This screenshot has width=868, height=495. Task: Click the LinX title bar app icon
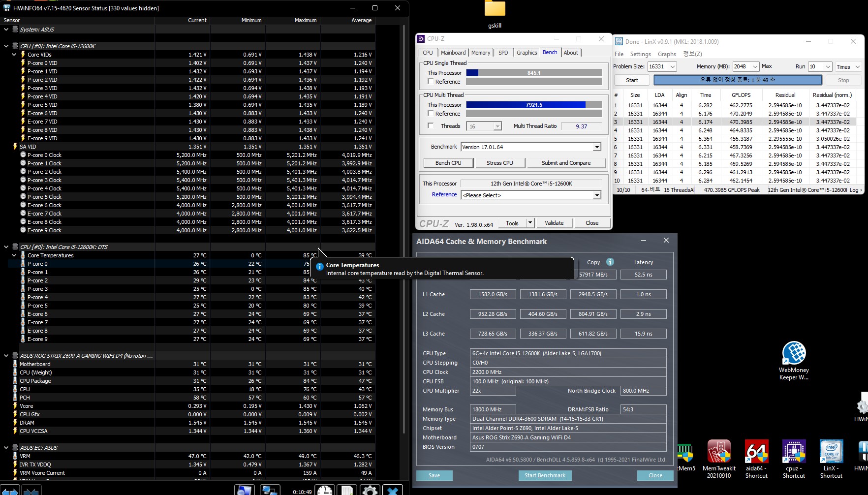[619, 42]
